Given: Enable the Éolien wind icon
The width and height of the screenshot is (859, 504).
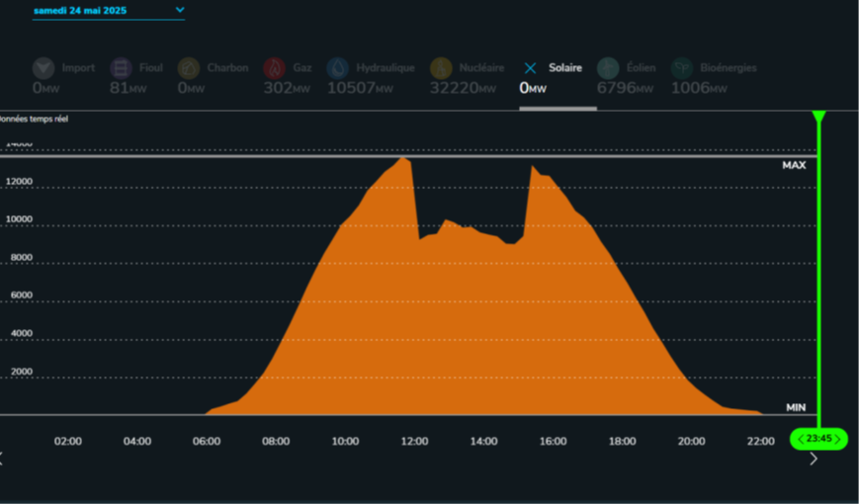Looking at the screenshot, I should (608, 68).
